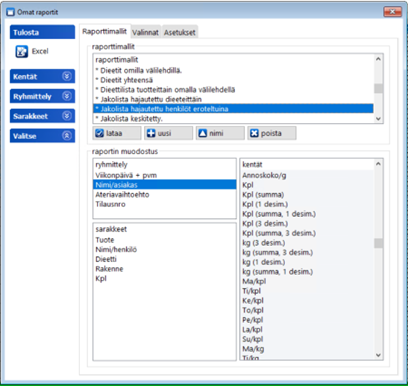Image resolution: width=408 pixels, height=386 pixels.
Task: Select 'Kpl' in sarakkeet list
Action: click(x=164, y=278)
